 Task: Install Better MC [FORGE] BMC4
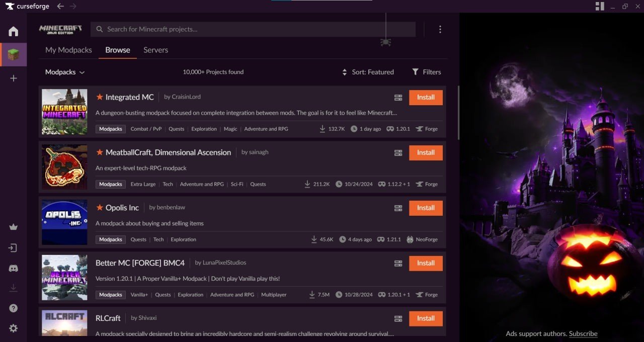426,264
